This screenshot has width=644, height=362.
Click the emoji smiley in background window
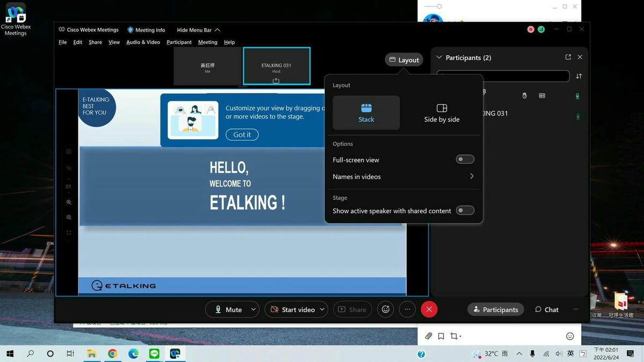click(x=570, y=336)
